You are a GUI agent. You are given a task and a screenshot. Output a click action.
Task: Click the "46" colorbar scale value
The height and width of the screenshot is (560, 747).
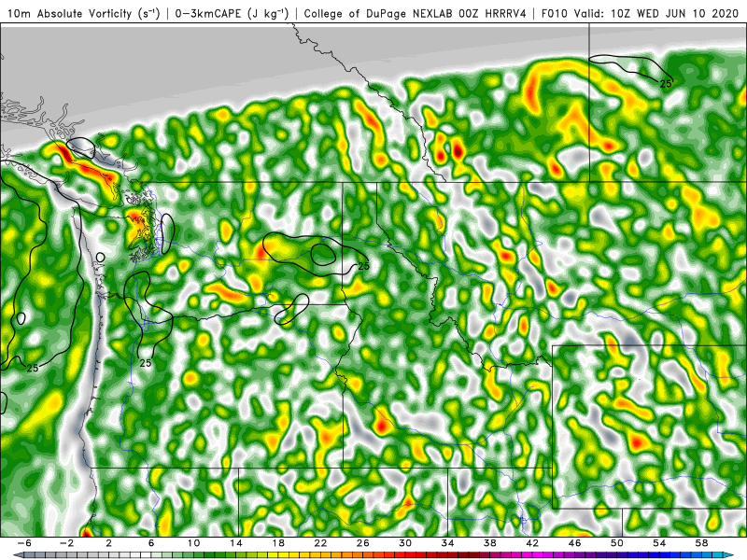575,543
